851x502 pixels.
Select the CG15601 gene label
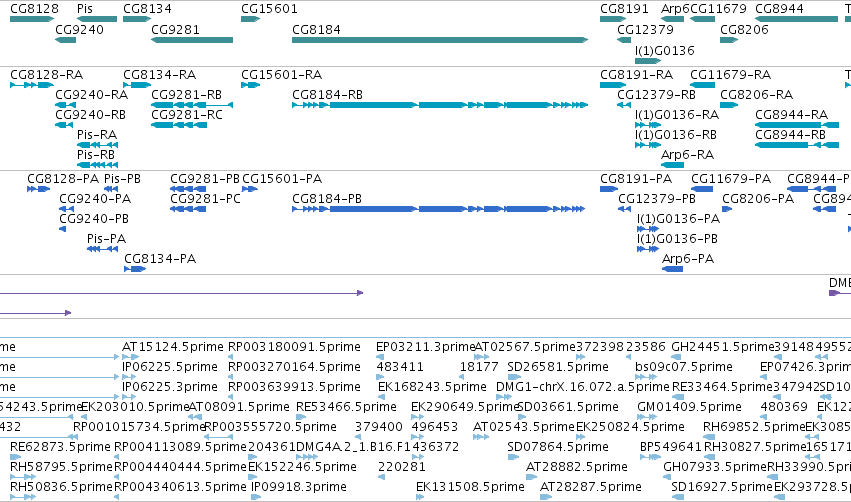coord(269,9)
